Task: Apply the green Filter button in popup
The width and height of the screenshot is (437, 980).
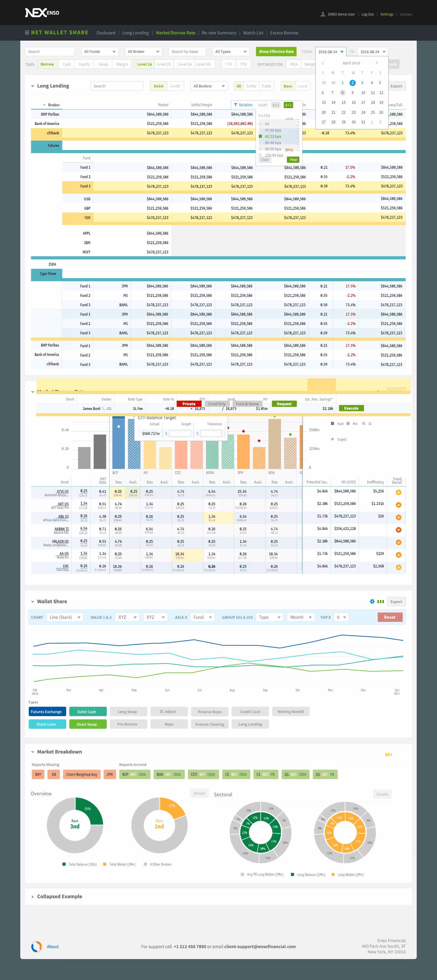Action: (293, 160)
